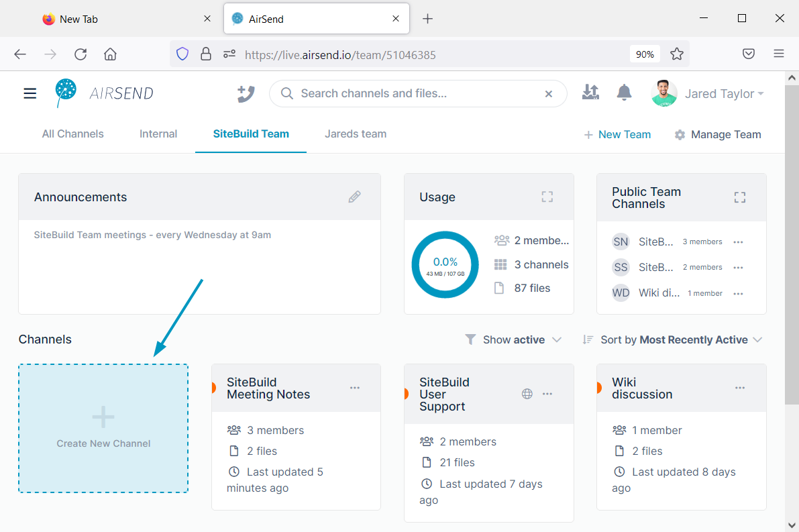Go back in the browser
799x532 pixels.
coord(20,54)
